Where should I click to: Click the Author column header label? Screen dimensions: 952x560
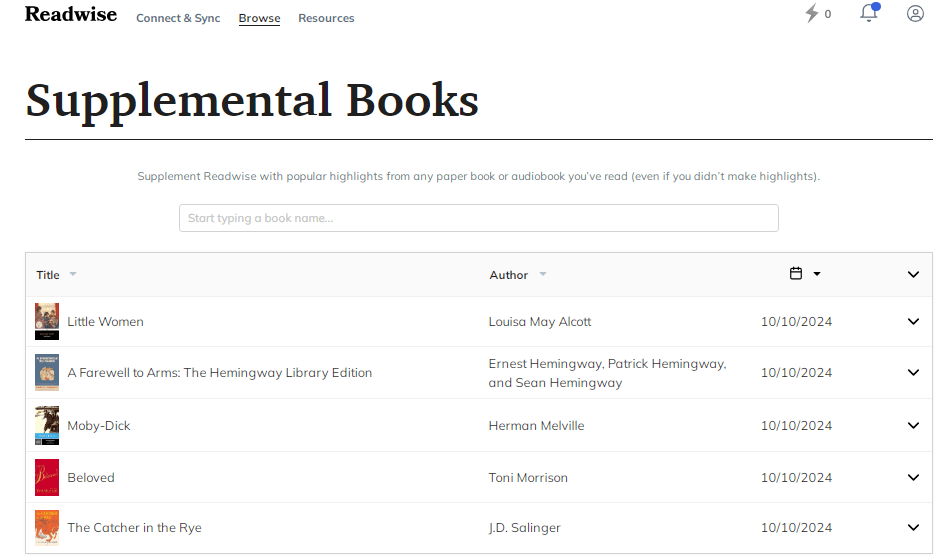pos(509,275)
